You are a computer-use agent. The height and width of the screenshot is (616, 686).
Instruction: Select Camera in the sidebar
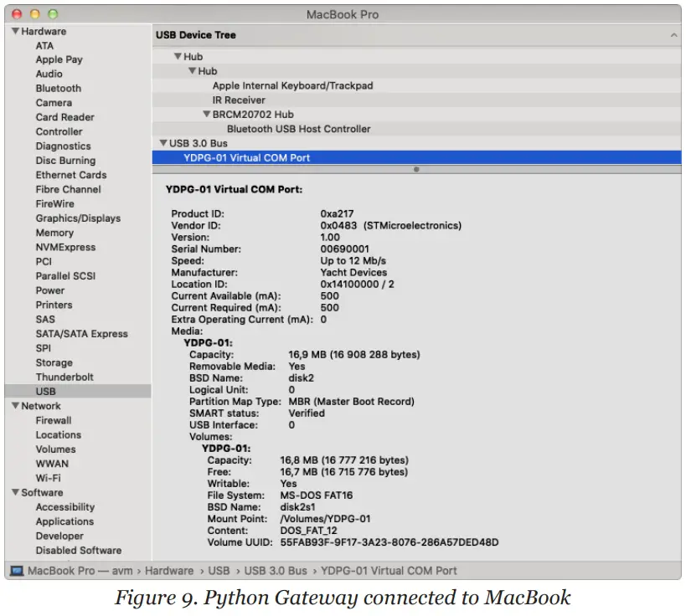54,103
